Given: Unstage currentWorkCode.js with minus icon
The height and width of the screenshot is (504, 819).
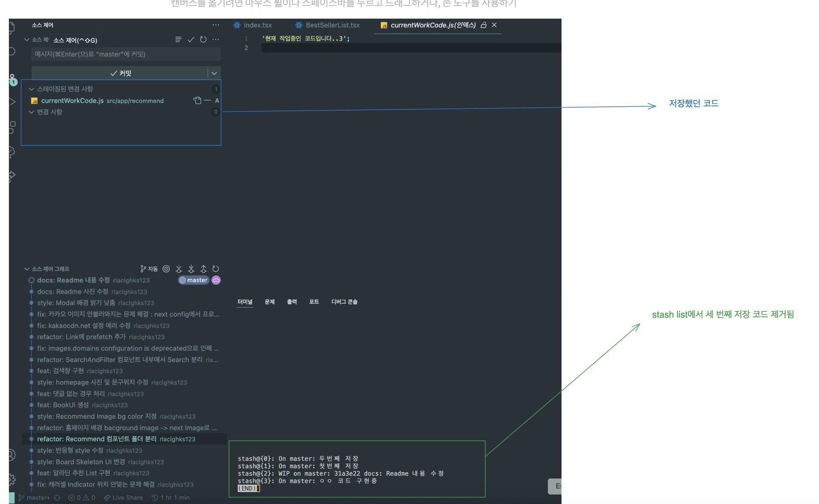Looking at the screenshot, I should (207, 100).
